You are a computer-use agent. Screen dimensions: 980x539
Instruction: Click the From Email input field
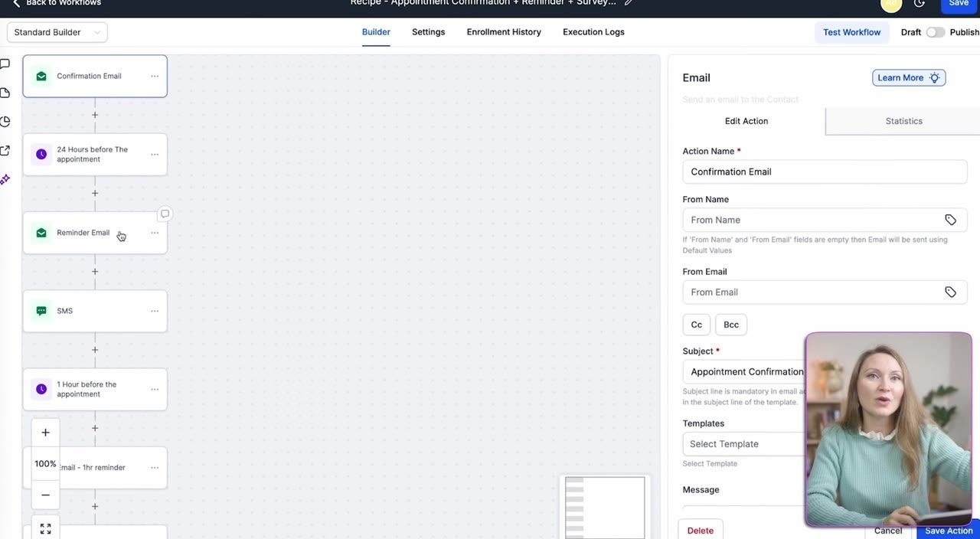pyautogui.click(x=825, y=292)
